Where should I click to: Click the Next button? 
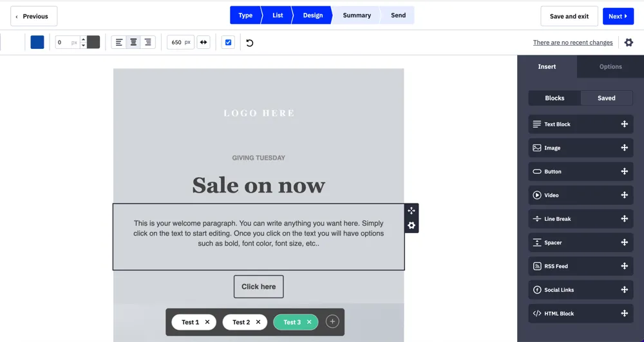[x=618, y=16]
